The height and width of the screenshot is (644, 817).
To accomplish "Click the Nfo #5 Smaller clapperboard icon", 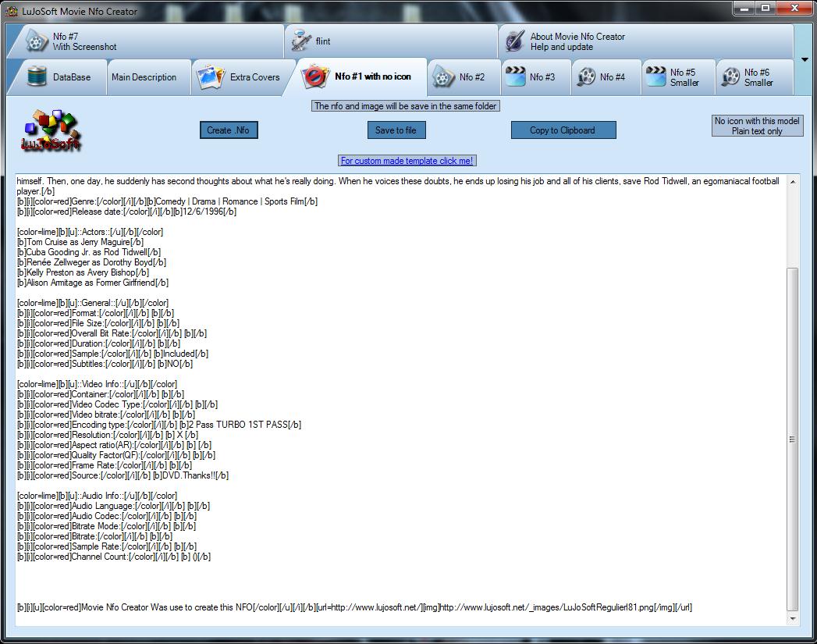I will pyautogui.click(x=655, y=76).
